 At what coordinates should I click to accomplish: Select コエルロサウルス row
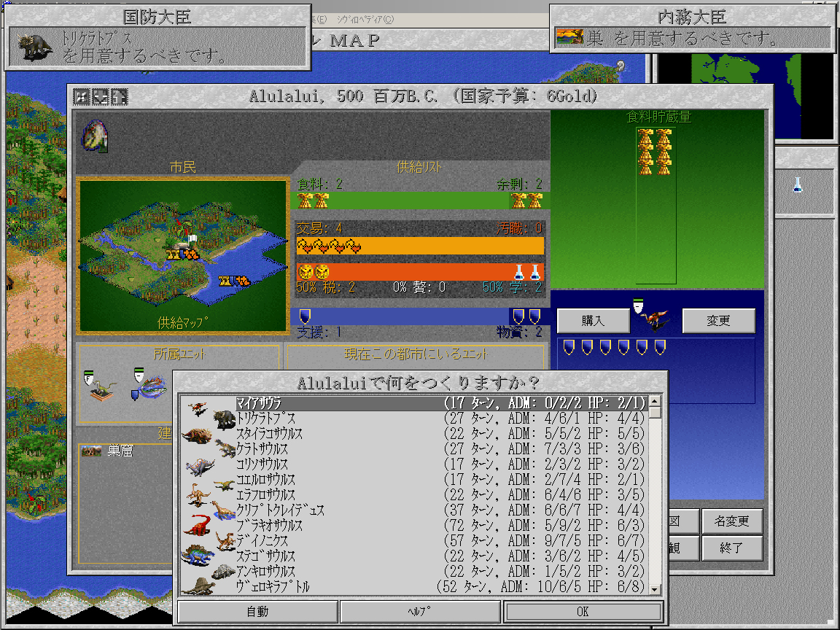click(x=440, y=480)
